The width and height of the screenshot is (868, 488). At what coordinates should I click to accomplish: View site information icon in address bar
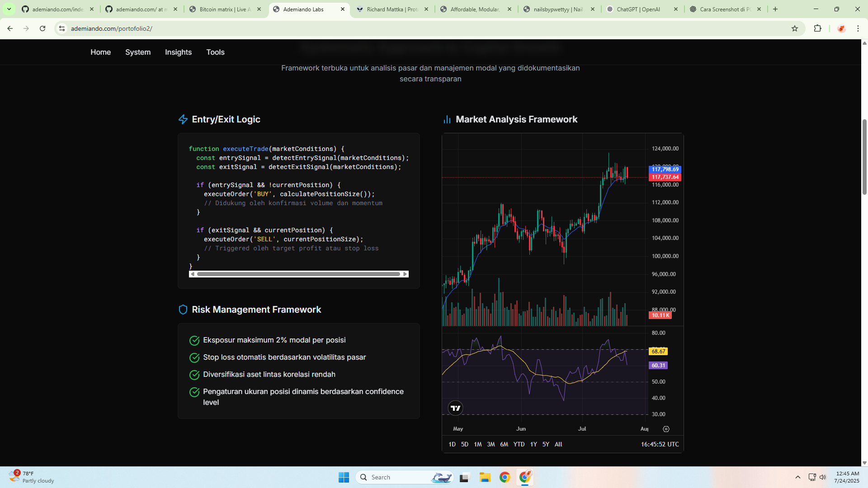62,28
